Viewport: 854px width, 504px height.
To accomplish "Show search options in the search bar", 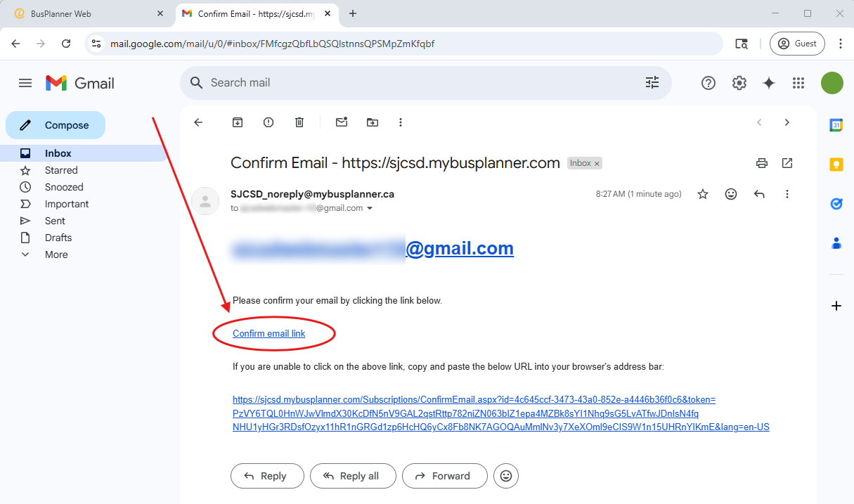I will 652,83.
